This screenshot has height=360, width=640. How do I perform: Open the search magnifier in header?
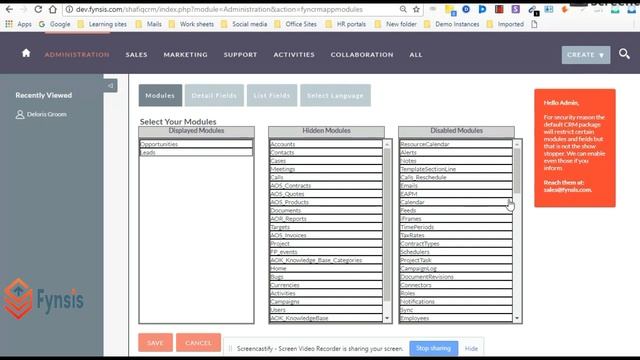pyautogui.click(x=624, y=54)
